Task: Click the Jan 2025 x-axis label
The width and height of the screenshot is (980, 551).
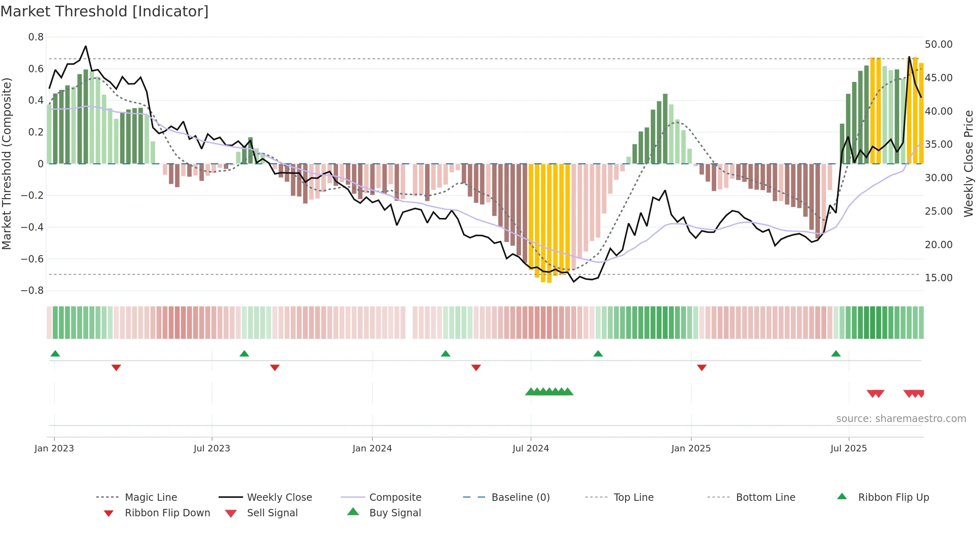Action: coord(691,448)
